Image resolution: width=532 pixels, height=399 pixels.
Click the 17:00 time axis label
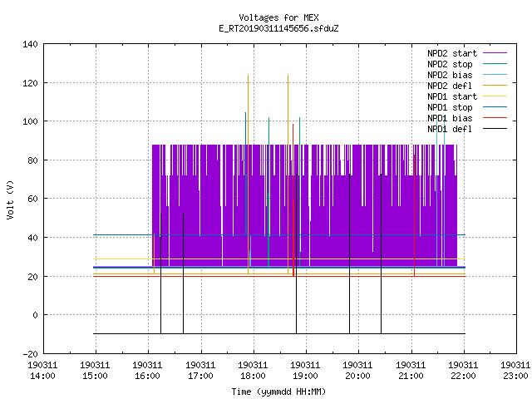200,376
